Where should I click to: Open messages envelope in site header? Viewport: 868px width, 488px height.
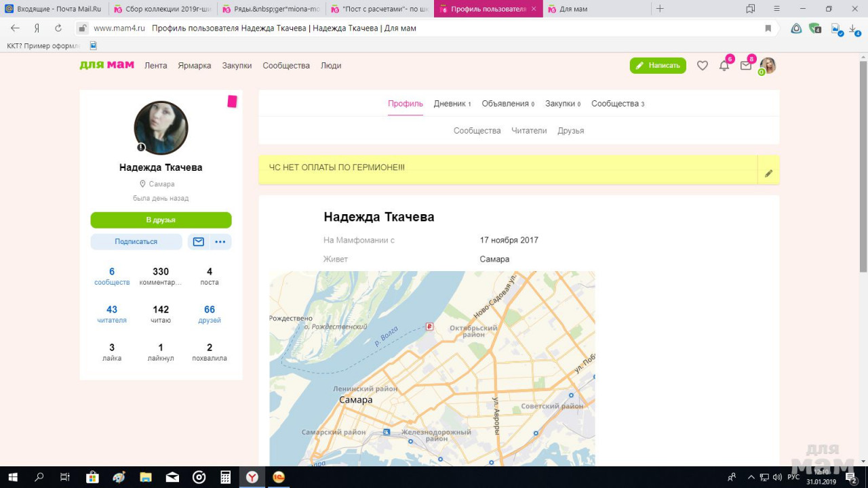coord(746,66)
